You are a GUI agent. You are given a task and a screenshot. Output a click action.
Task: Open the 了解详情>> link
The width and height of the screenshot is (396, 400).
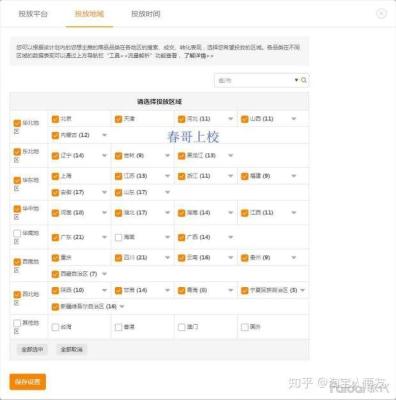[x=199, y=56]
